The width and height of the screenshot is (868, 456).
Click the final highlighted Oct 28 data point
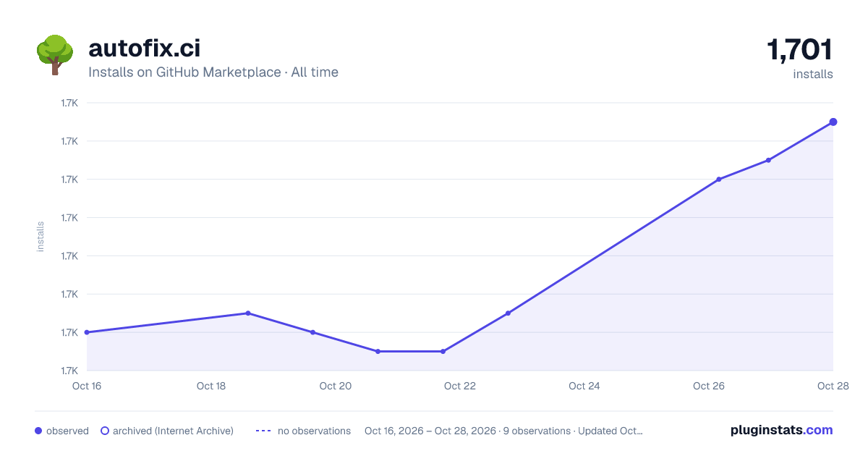point(833,122)
